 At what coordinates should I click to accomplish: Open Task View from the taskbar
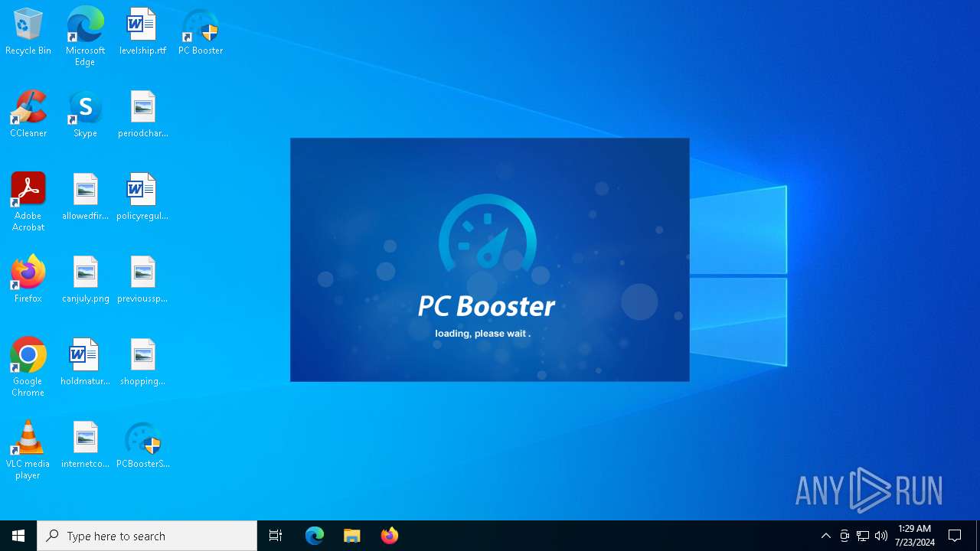(276, 536)
